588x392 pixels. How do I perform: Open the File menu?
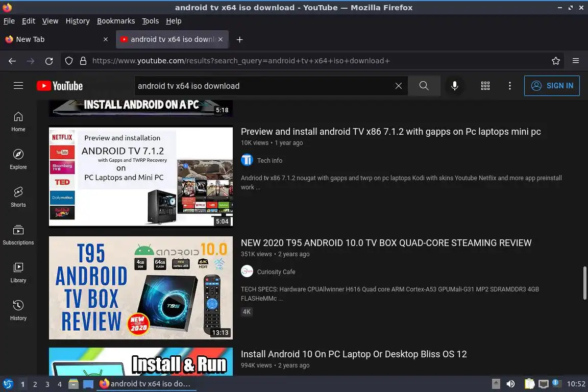(x=9, y=21)
